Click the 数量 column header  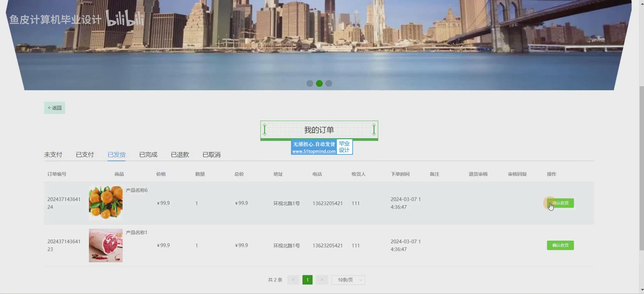coord(200,174)
